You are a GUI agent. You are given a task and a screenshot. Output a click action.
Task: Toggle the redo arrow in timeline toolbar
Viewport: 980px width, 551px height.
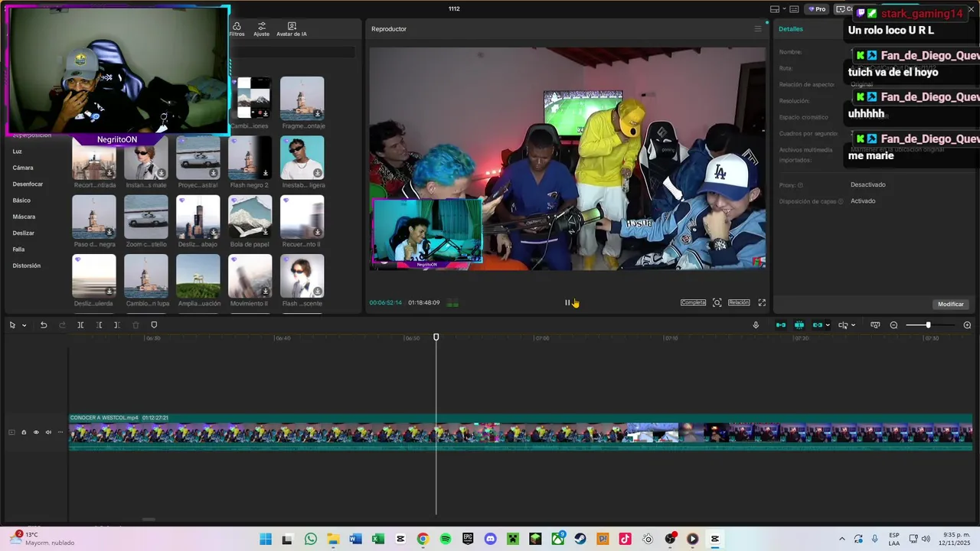coord(62,325)
